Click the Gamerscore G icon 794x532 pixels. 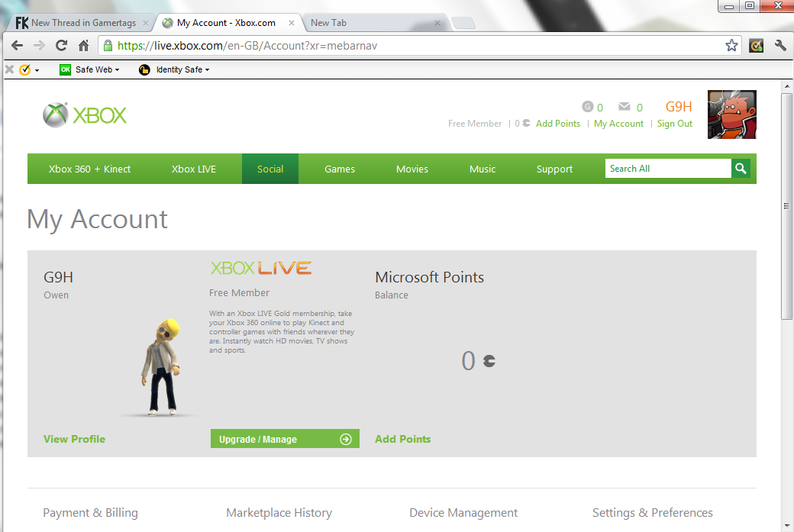(587, 106)
